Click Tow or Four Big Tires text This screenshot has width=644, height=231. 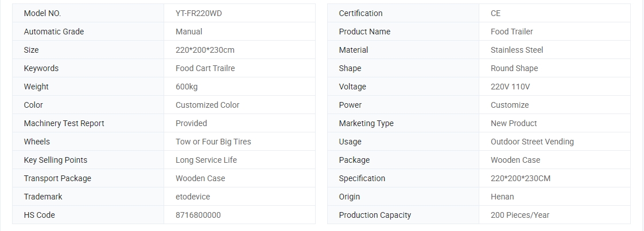pyautogui.click(x=213, y=142)
